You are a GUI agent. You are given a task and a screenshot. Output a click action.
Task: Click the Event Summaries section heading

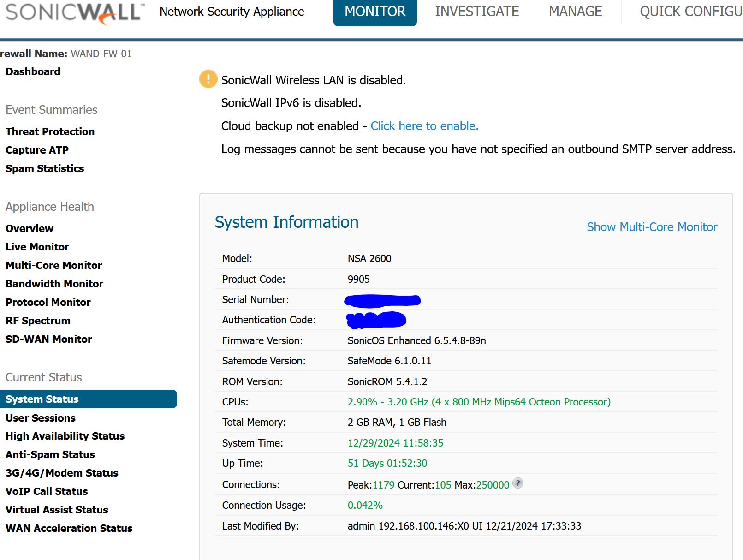52,110
